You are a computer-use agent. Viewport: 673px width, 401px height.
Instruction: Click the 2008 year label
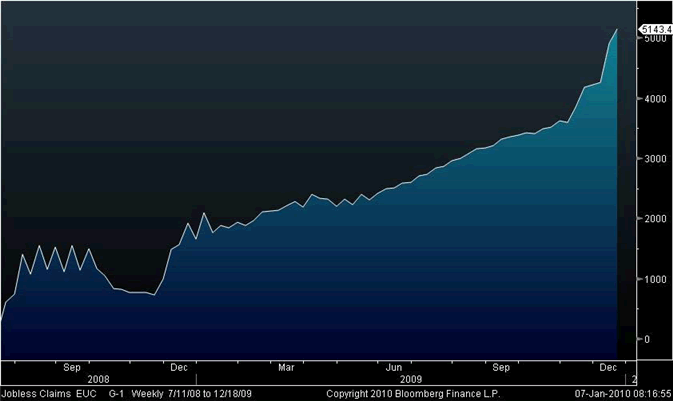[x=98, y=380]
